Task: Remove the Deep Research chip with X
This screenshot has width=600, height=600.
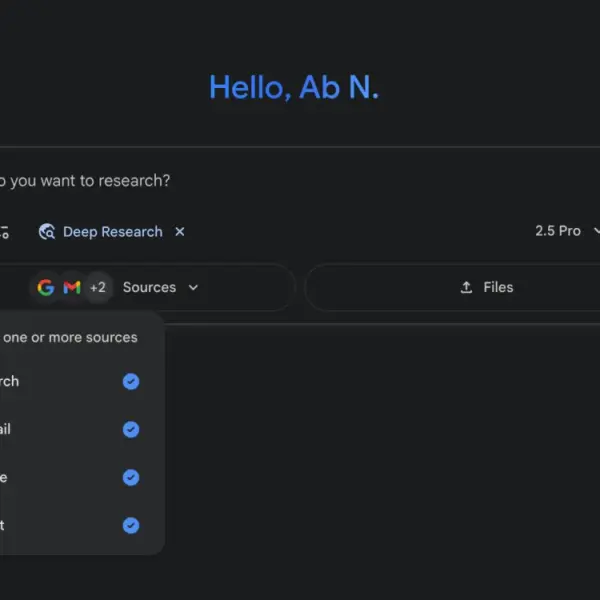Action: point(180,232)
